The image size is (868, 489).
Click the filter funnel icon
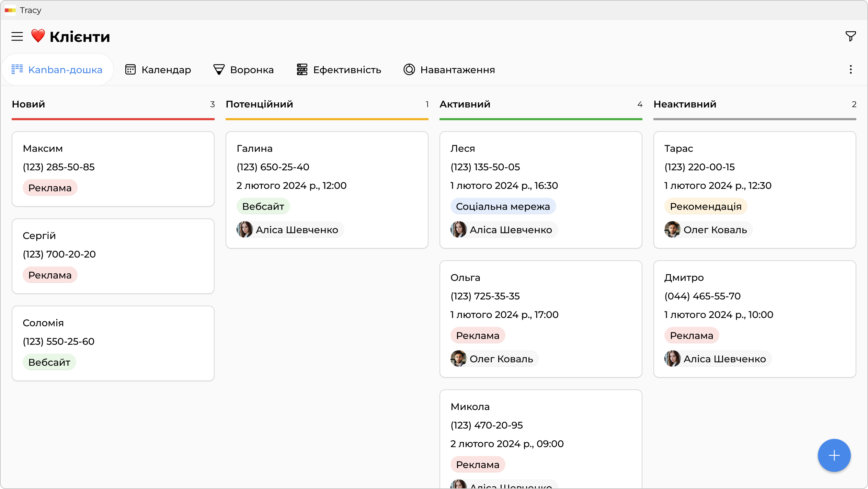pos(850,36)
